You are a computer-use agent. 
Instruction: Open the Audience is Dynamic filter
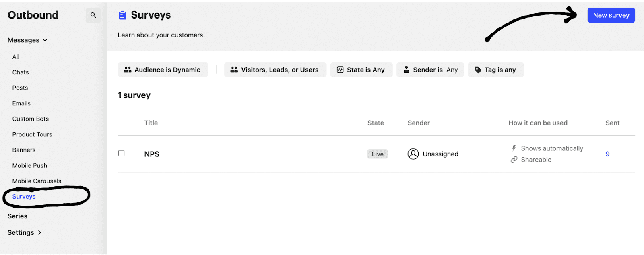point(163,70)
